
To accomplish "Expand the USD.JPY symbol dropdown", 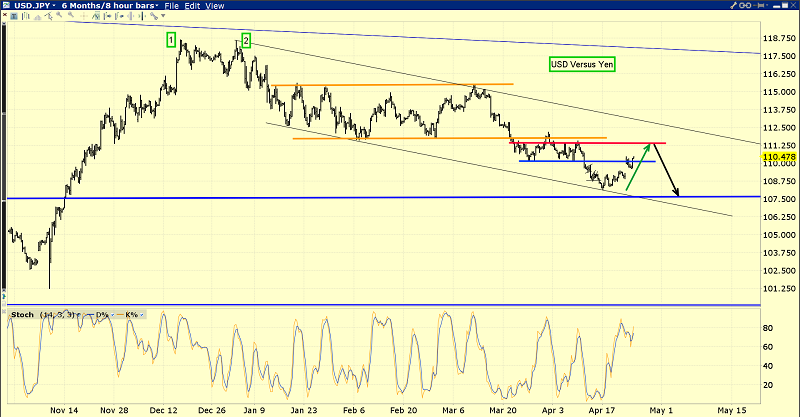I will pyautogui.click(x=54, y=6).
